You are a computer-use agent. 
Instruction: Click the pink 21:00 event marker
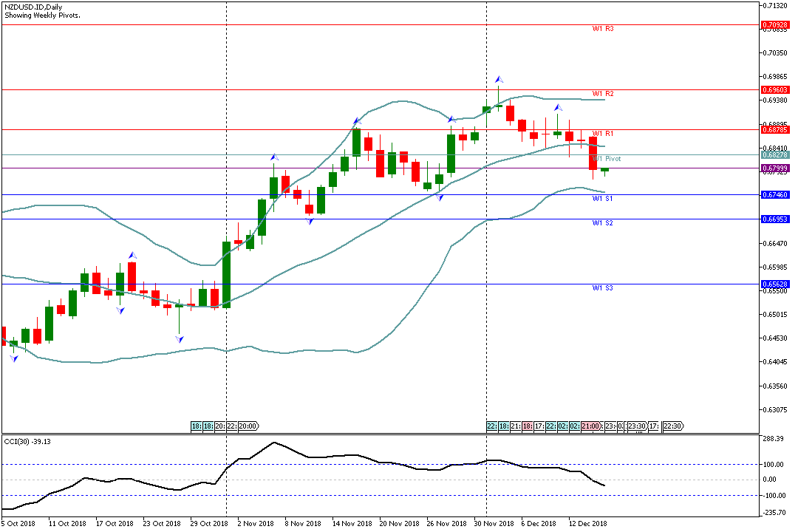pos(591,426)
